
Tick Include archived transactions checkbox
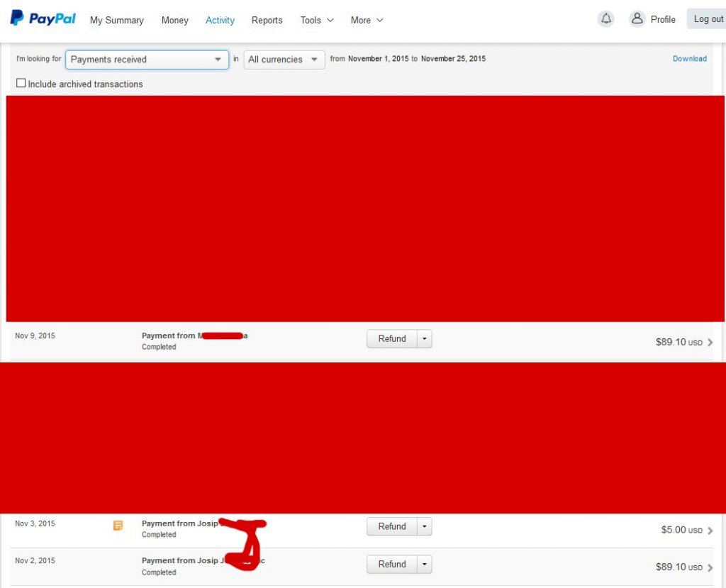tap(21, 83)
